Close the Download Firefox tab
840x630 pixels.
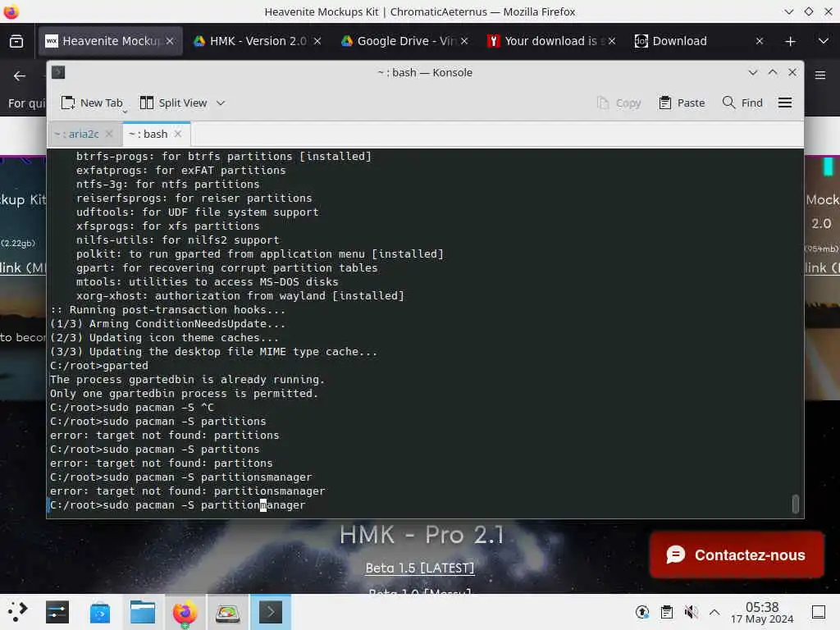(759, 41)
